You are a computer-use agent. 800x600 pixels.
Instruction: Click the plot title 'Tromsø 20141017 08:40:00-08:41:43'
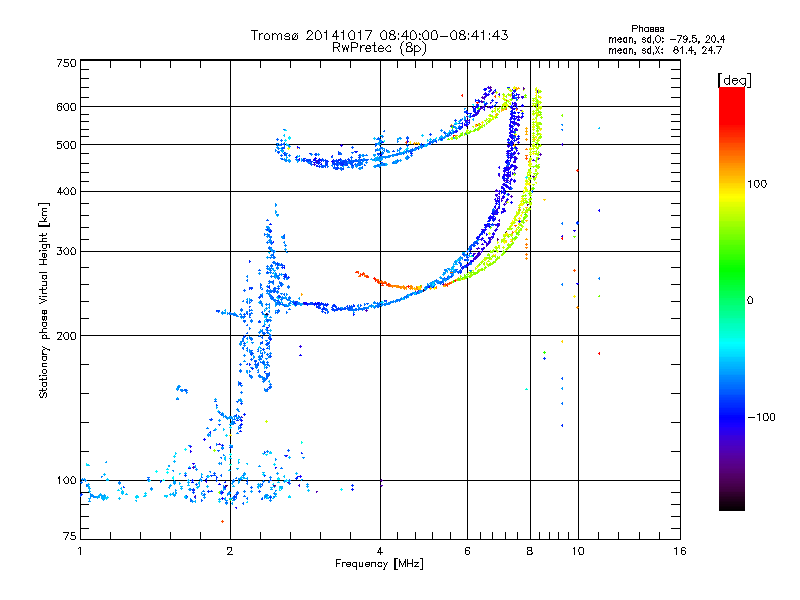click(379, 35)
